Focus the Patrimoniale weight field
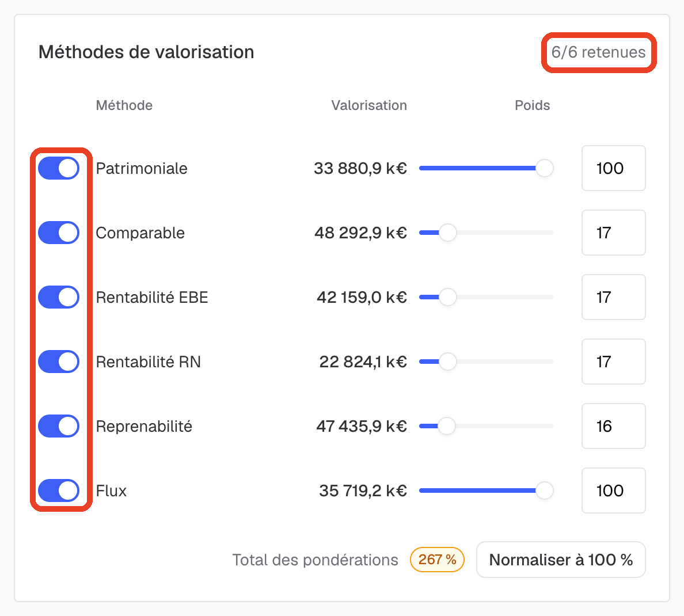This screenshot has height=616, width=684. [x=614, y=169]
